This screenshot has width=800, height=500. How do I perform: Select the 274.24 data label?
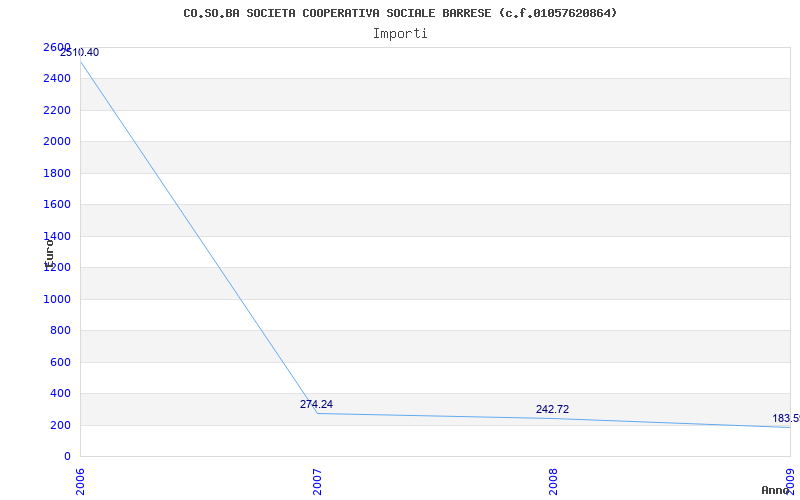click(x=316, y=404)
